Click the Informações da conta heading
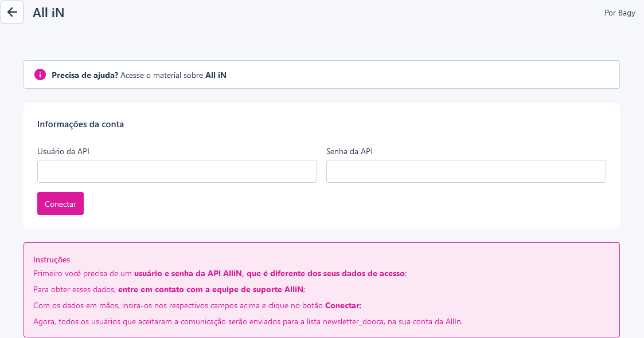Image resolution: width=644 pixels, height=338 pixels. click(80, 124)
